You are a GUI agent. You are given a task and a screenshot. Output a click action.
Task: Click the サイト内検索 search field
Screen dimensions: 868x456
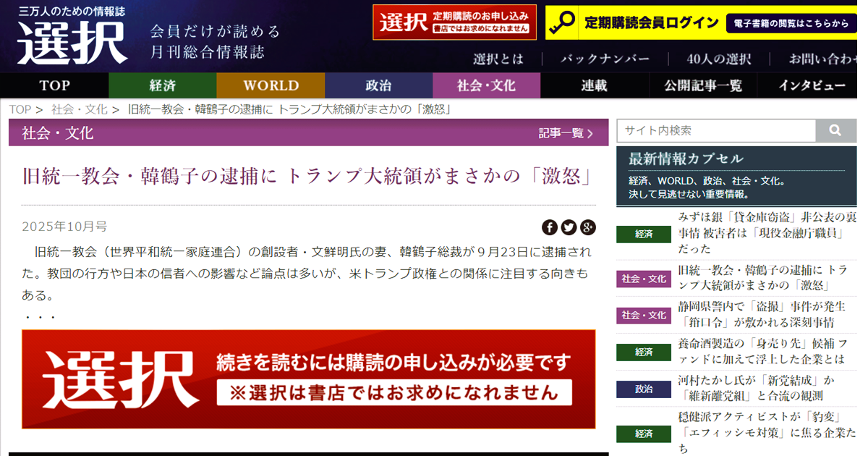coord(715,131)
